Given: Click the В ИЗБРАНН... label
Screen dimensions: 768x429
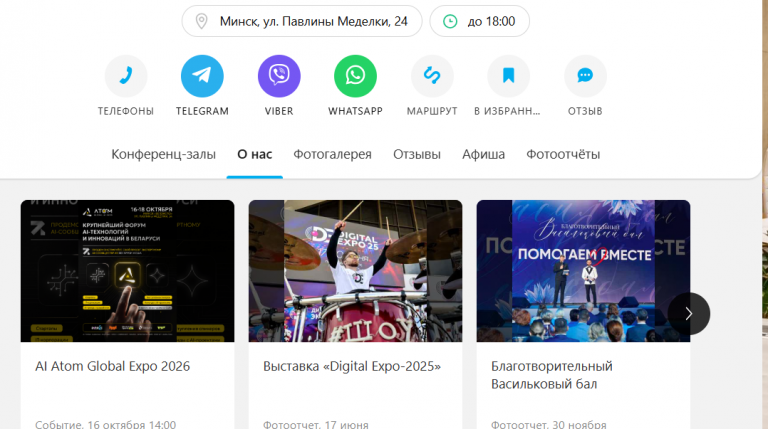Looking at the screenshot, I should [507, 111].
